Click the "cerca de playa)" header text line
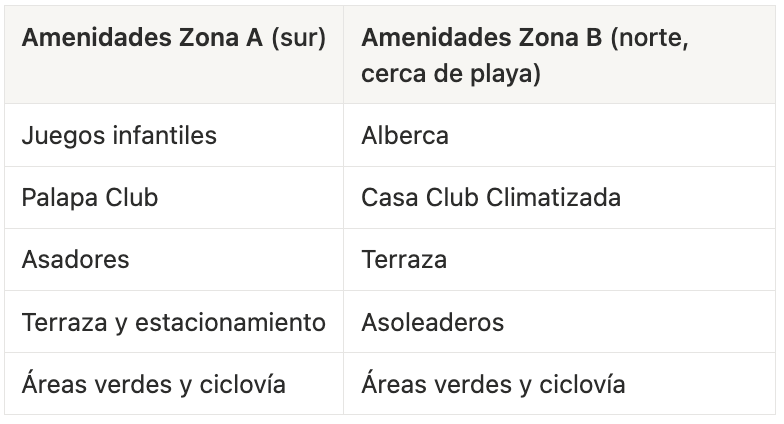 pos(451,74)
